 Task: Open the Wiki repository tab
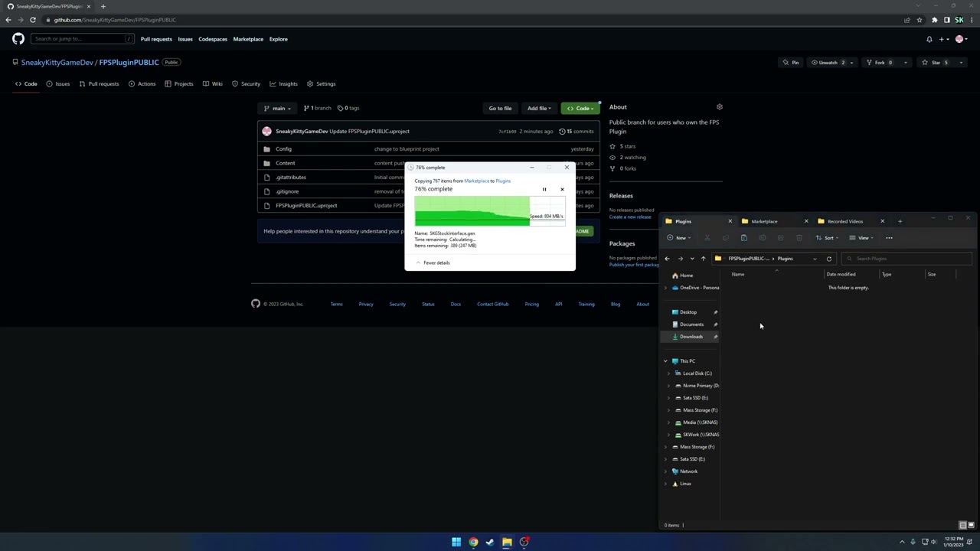[x=212, y=84]
